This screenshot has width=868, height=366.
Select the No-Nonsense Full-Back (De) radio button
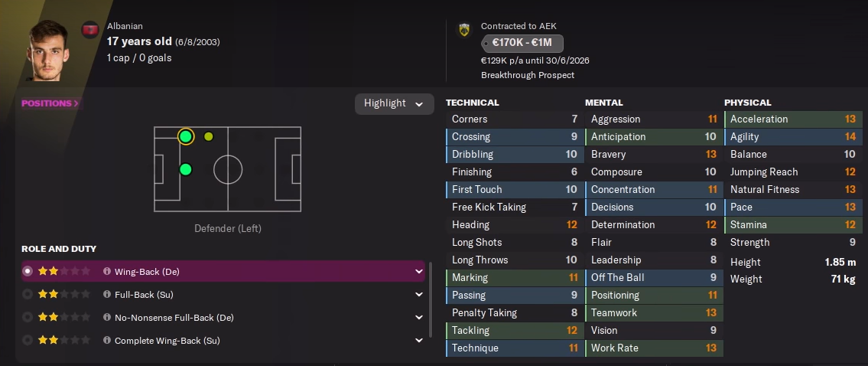point(28,317)
